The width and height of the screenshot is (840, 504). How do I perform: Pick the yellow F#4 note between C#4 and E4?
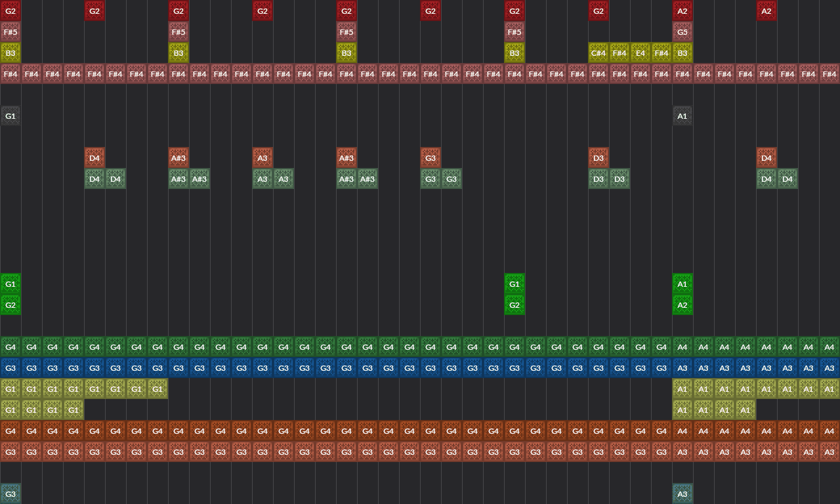[x=619, y=52]
